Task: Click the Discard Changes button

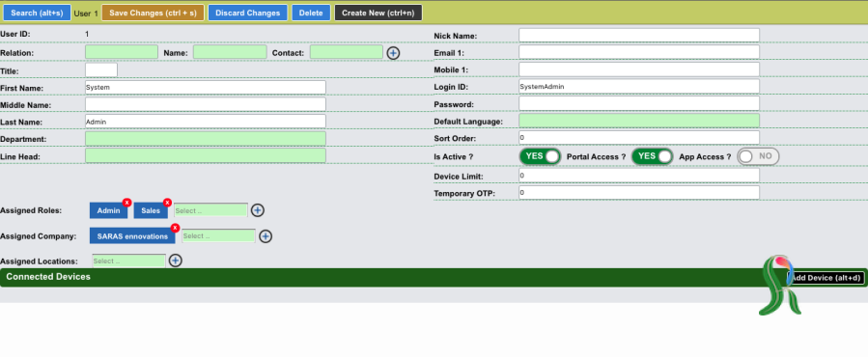Action: [x=247, y=13]
